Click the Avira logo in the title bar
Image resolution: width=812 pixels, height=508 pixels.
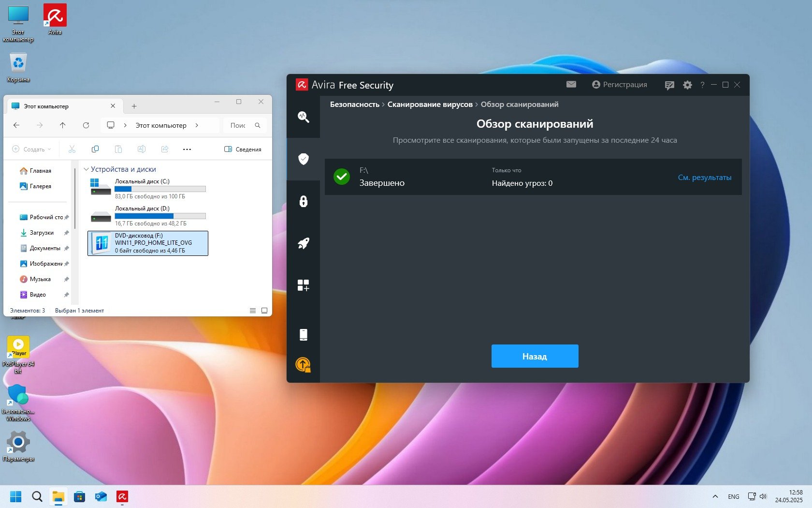[x=302, y=85]
